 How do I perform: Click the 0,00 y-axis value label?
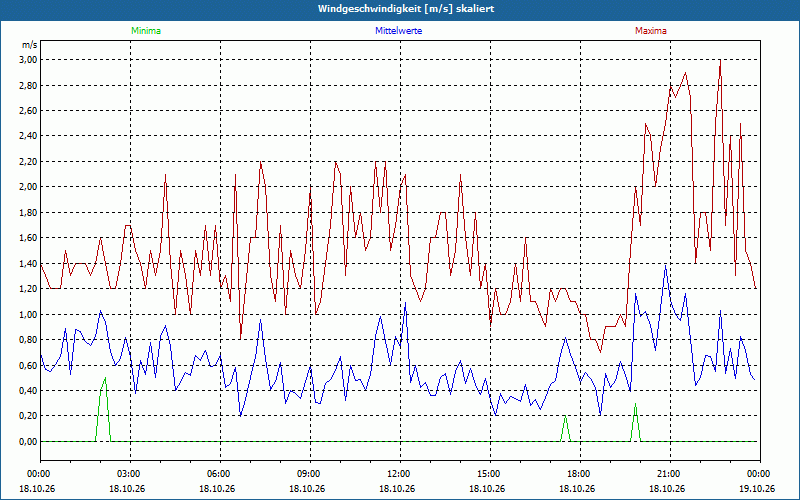(x=28, y=442)
